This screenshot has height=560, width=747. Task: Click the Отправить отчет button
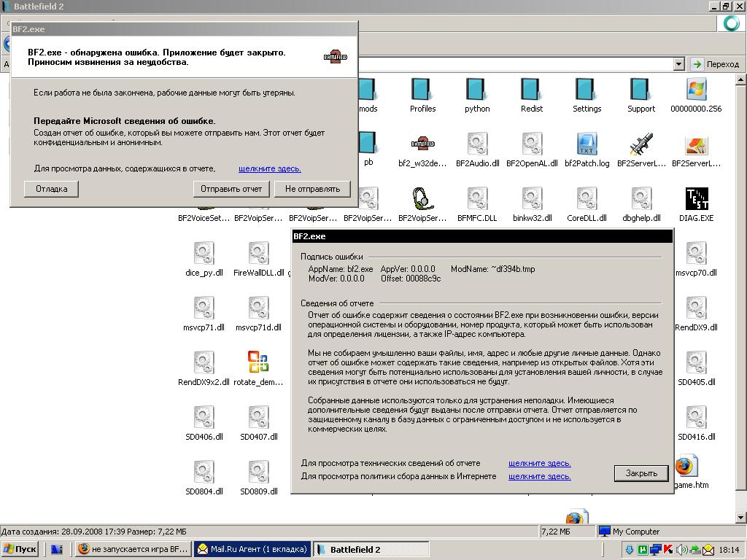tap(232, 189)
